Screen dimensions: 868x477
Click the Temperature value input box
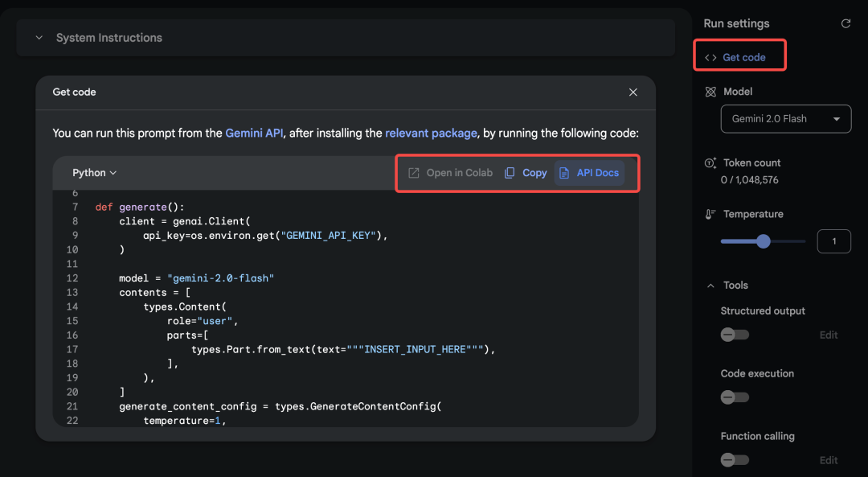tap(833, 241)
